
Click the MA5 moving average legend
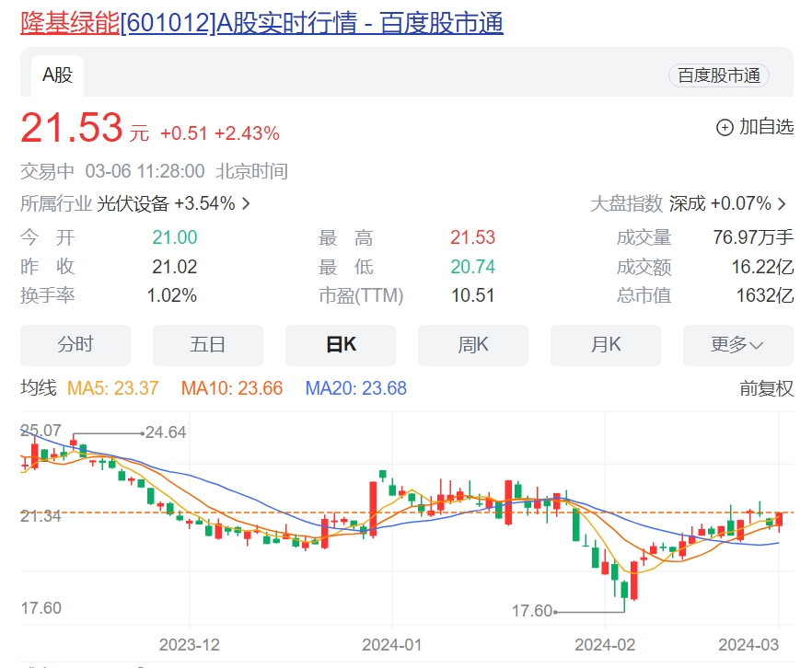(x=113, y=388)
